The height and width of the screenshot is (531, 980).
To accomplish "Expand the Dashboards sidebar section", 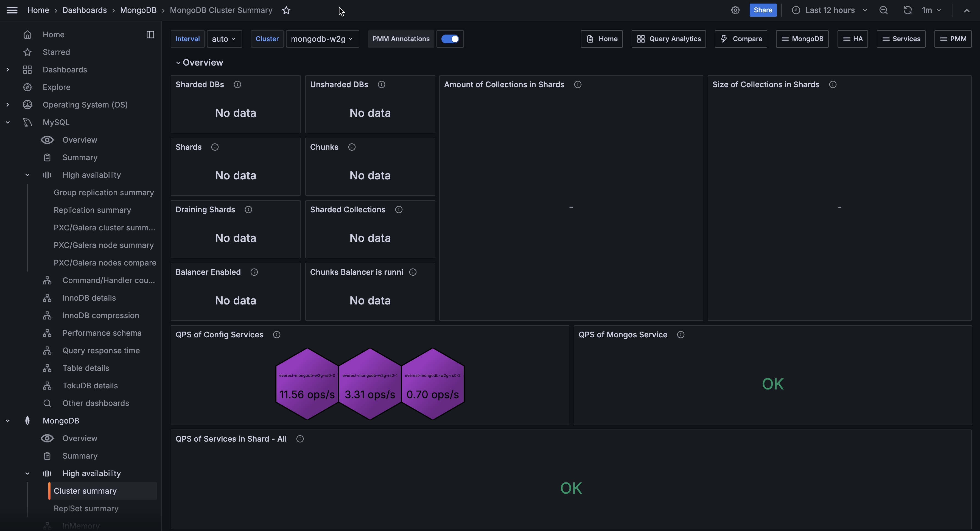I will tap(8, 70).
